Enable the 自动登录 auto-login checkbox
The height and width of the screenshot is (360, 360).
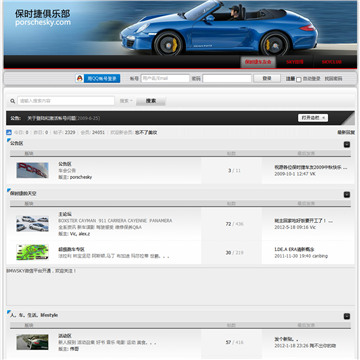point(299,79)
